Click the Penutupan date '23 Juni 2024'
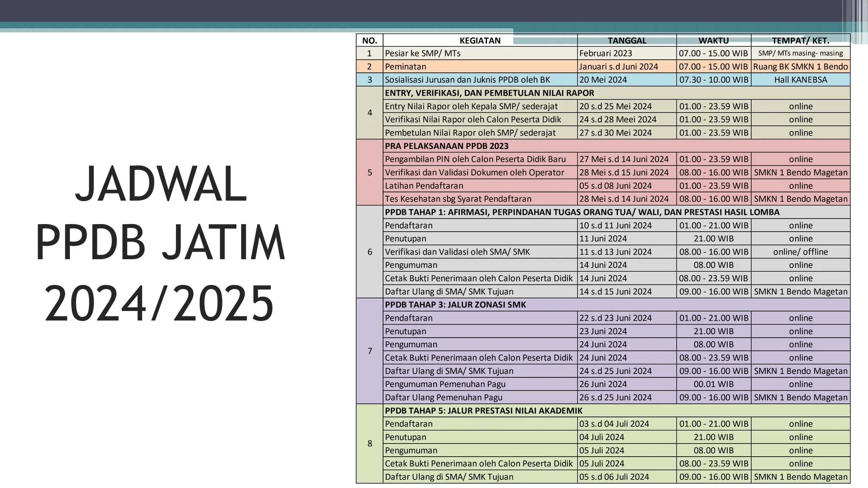The image size is (868, 488). coord(627,331)
